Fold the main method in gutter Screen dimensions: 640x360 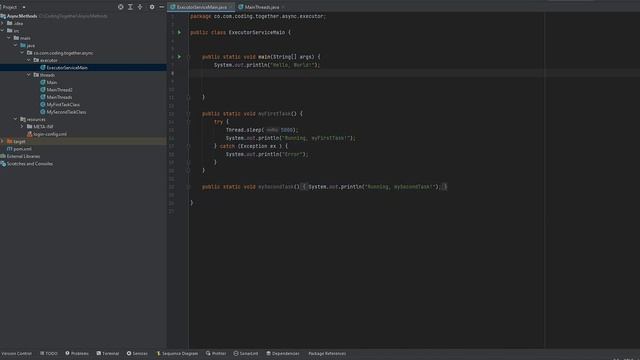[189, 57]
